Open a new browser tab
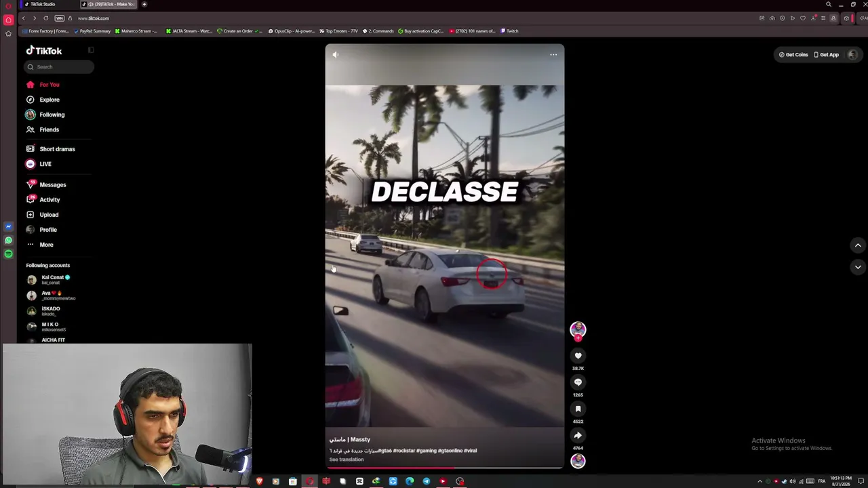 (x=144, y=4)
